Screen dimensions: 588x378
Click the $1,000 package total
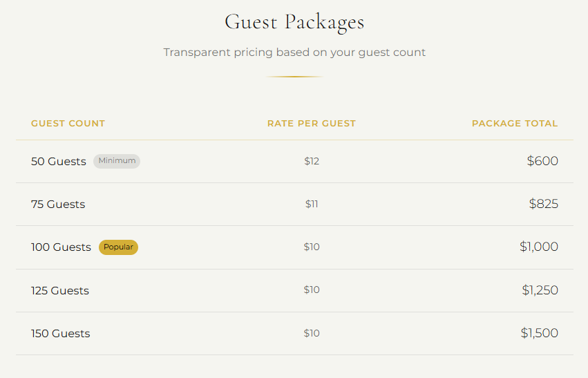click(x=539, y=247)
